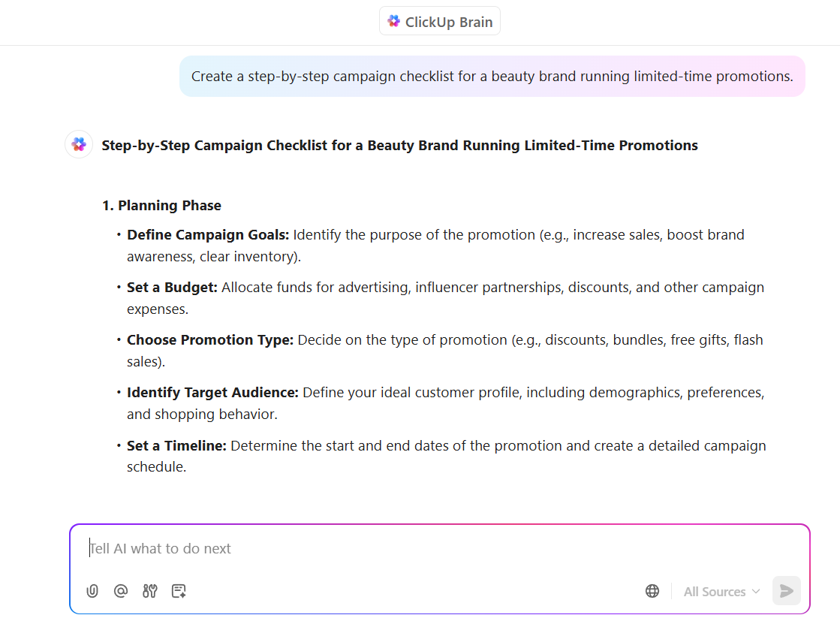840x621 pixels.
Task: Click the chevron next to All Sources
Action: pos(756,592)
